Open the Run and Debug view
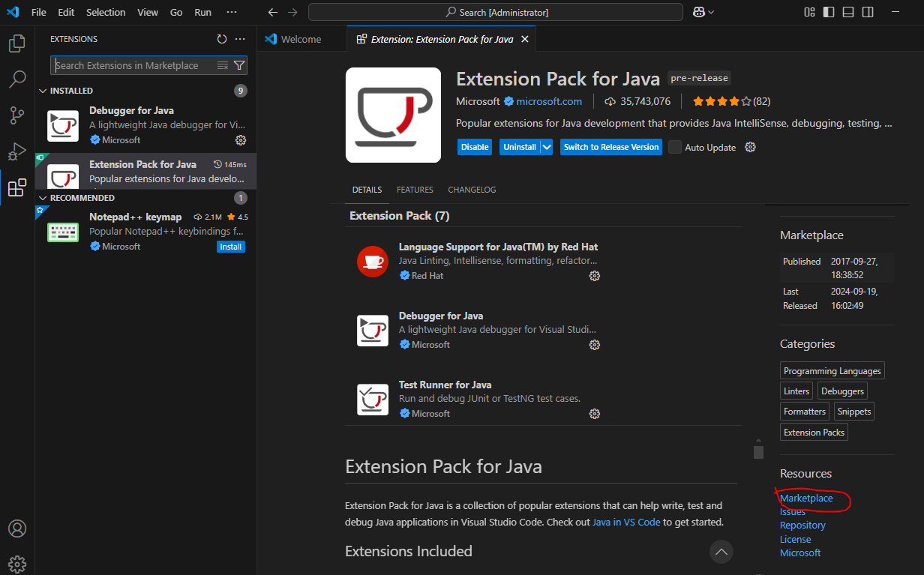 pos(17,151)
